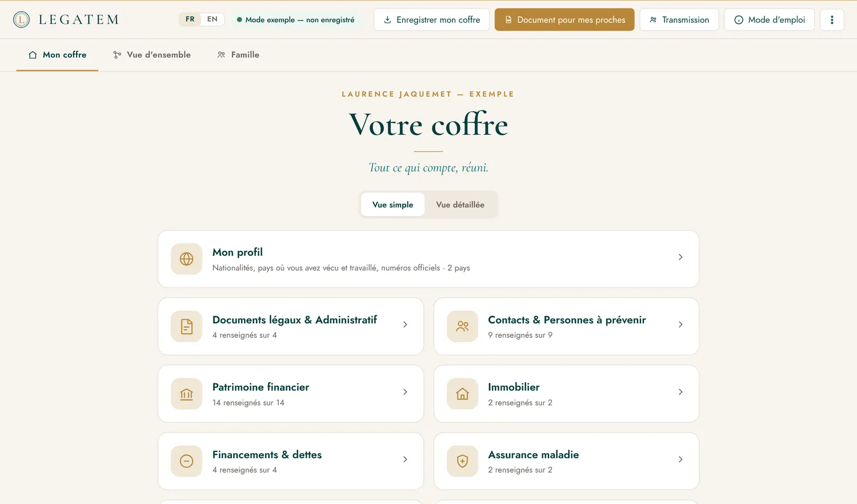Open the Immobilier card

point(566,394)
